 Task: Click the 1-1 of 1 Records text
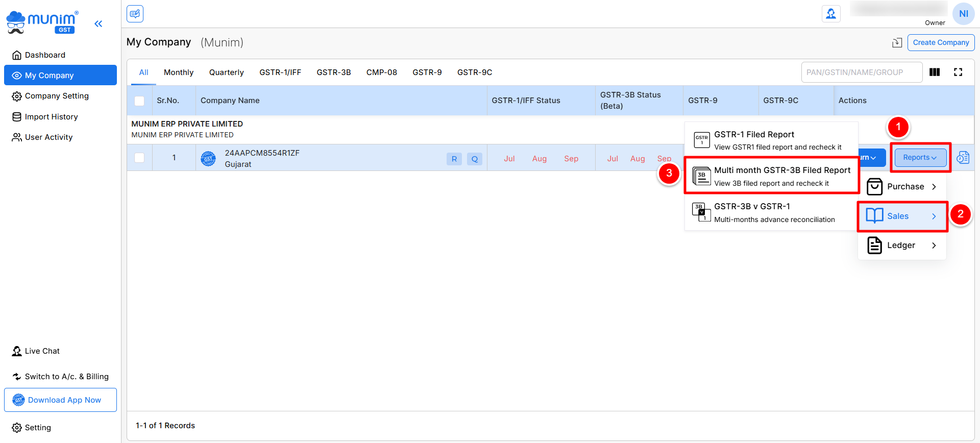pyautogui.click(x=165, y=426)
